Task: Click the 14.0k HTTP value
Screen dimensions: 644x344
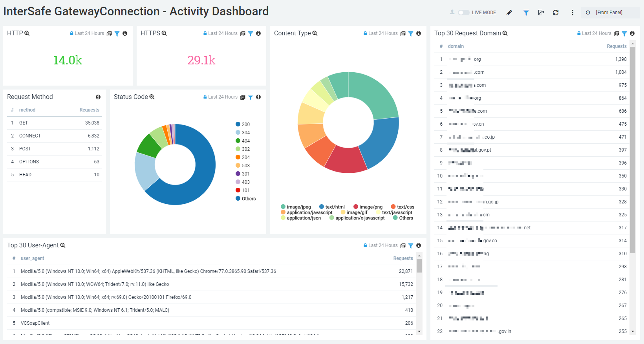Action: pos(68,60)
